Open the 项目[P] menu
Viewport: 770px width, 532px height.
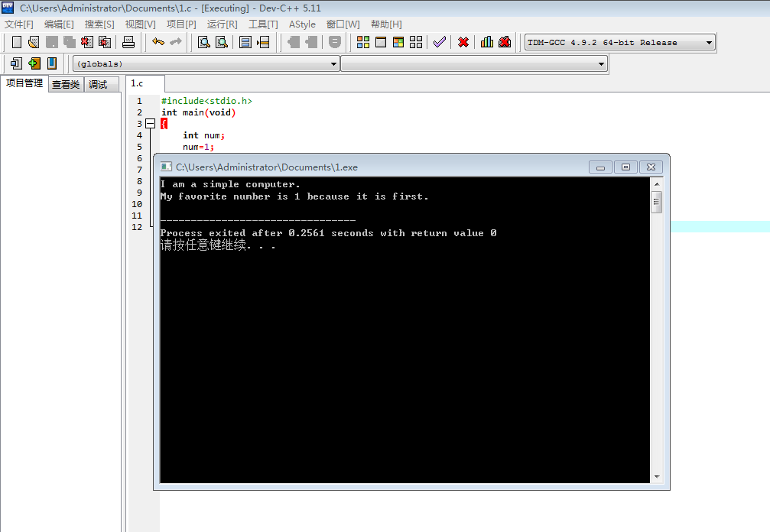point(181,24)
